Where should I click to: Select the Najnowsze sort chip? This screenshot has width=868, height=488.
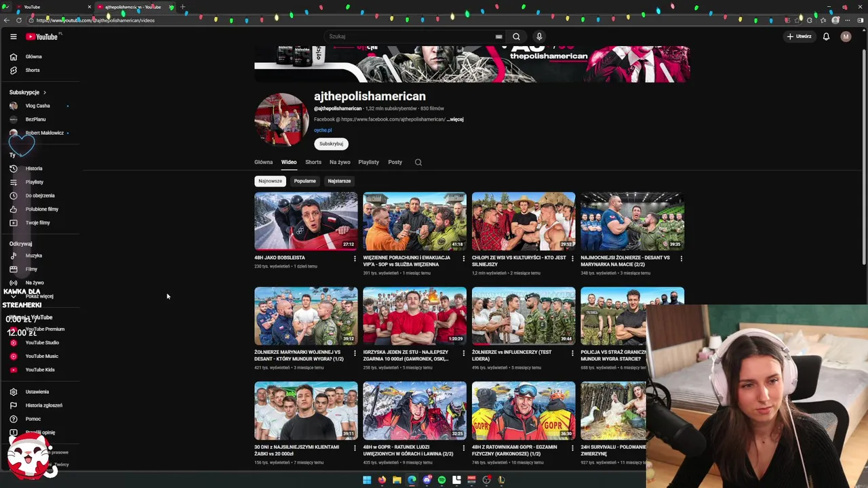point(270,181)
